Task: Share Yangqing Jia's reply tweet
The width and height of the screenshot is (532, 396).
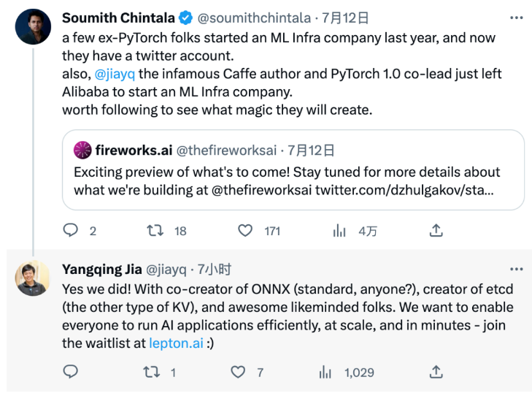Action: point(436,372)
